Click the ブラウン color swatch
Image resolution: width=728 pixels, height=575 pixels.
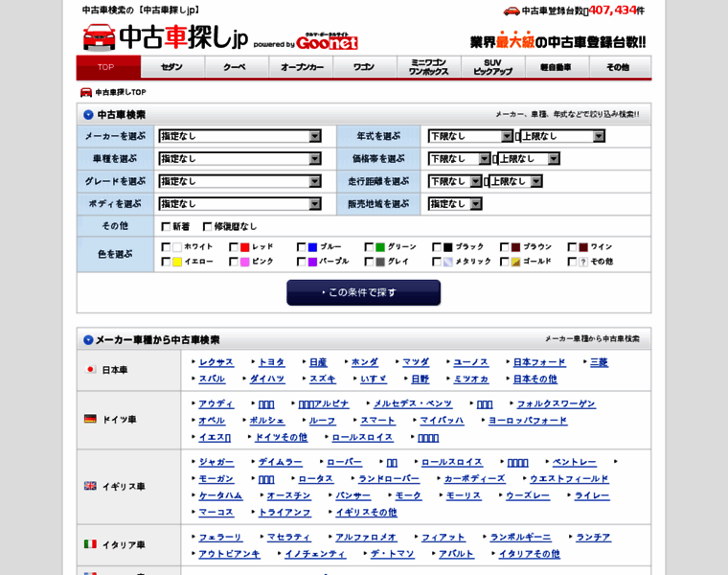pos(515,247)
